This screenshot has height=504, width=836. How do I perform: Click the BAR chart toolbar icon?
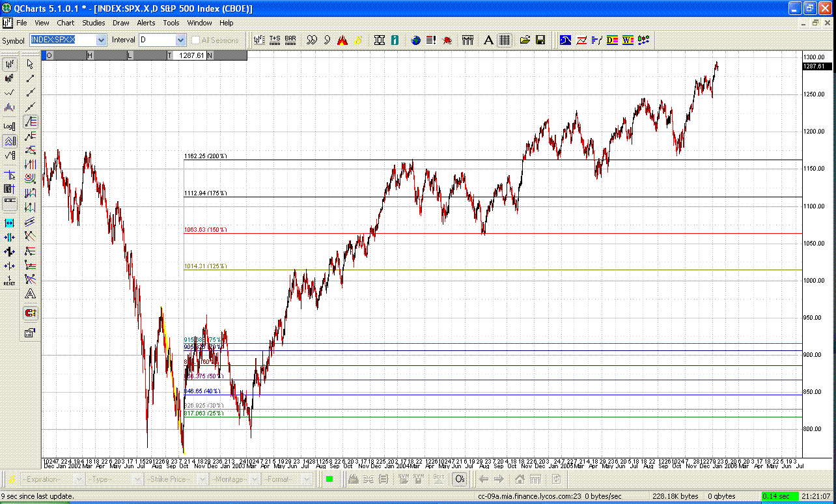point(290,40)
